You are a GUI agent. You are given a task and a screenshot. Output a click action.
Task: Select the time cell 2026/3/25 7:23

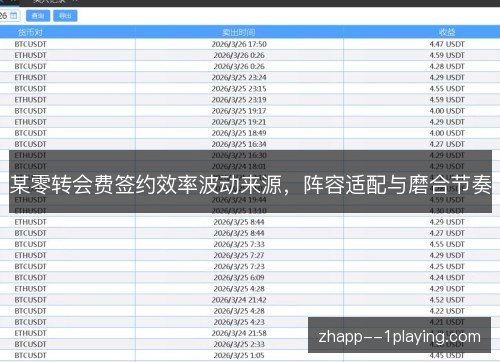coord(239,266)
